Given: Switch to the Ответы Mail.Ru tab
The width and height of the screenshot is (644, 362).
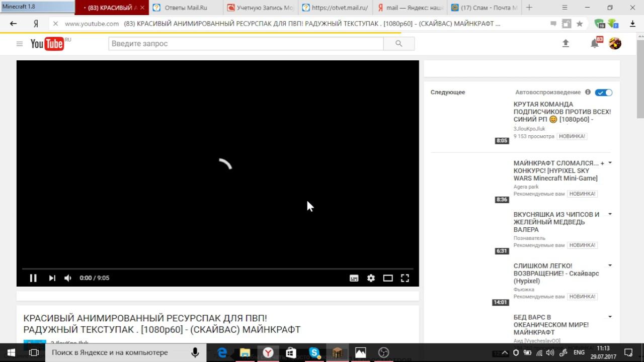Looking at the screenshot, I should pos(186,8).
